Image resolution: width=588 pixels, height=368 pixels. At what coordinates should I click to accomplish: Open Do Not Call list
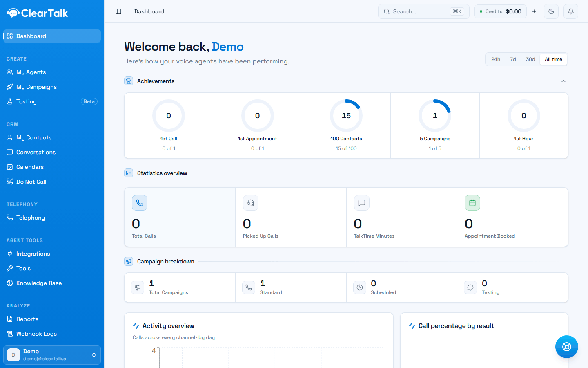coord(52,182)
